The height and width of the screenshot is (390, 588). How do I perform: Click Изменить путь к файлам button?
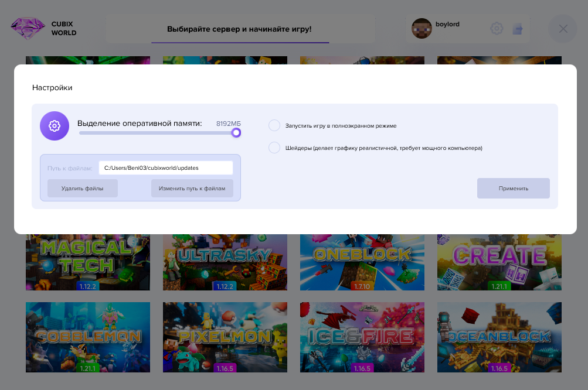pyautogui.click(x=192, y=189)
